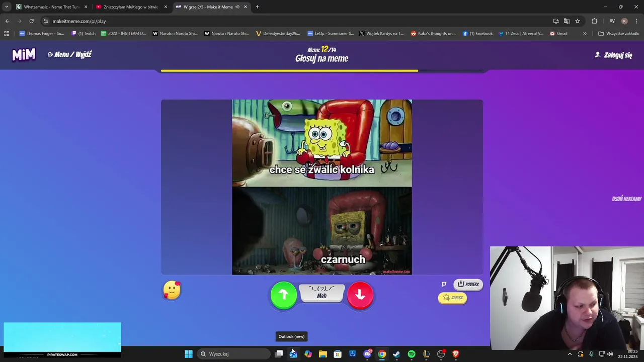644x362 pixels.
Task: Open Brave browser from taskbar
Action: (456, 354)
